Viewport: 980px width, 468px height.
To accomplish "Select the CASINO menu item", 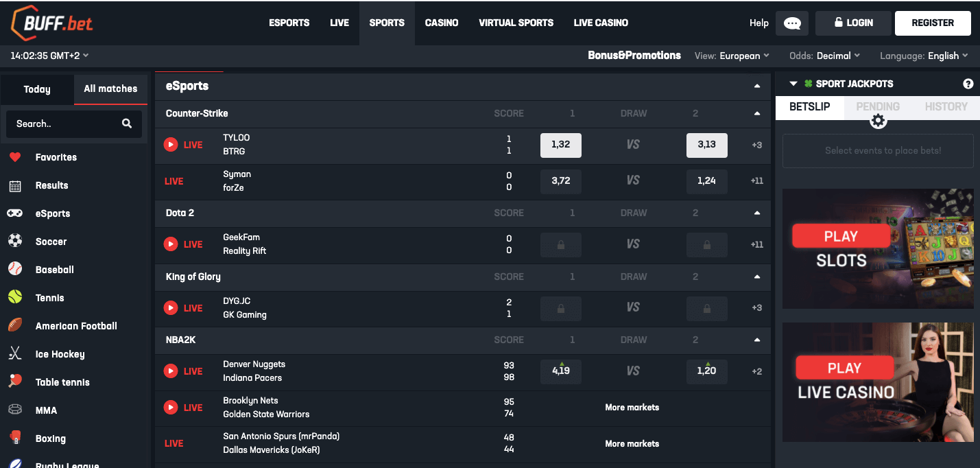I will coord(441,23).
